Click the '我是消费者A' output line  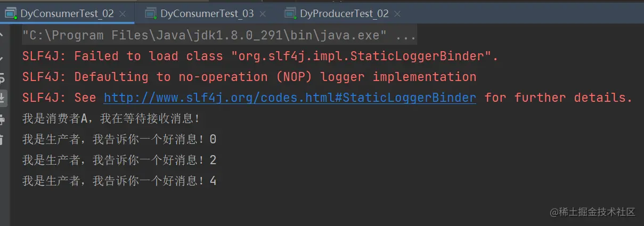click(111, 118)
